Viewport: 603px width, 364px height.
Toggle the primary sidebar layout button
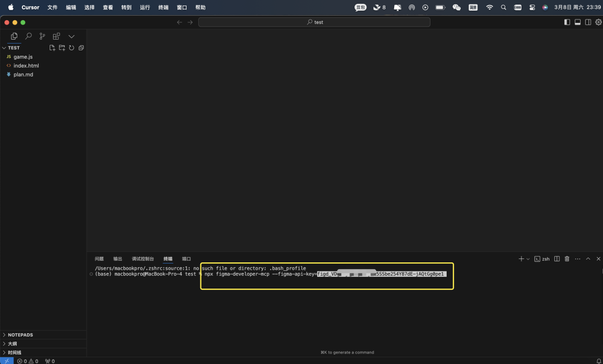coord(567,22)
